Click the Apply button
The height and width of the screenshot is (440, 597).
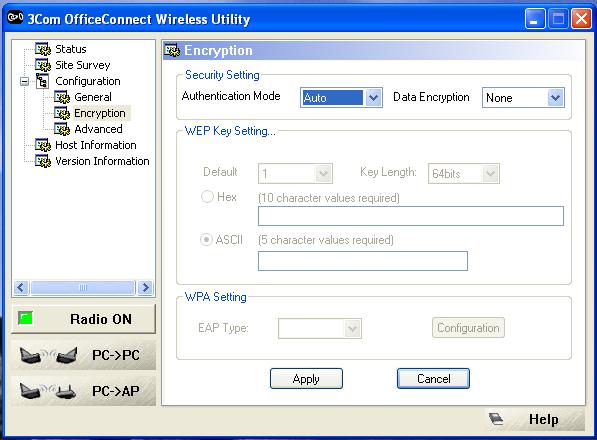click(306, 379)
